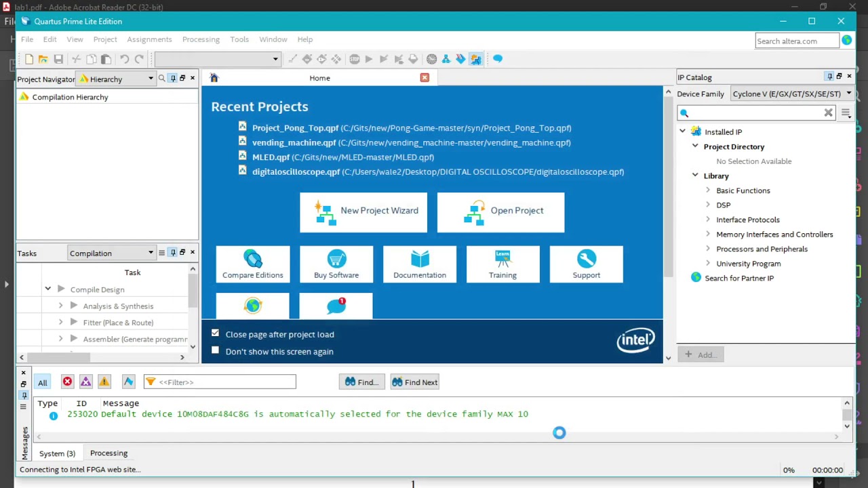Image resolution: width=868 pixels, height=488 pixels.
Task: Click the Search altera.com field
Action: [x=796, y=41]
